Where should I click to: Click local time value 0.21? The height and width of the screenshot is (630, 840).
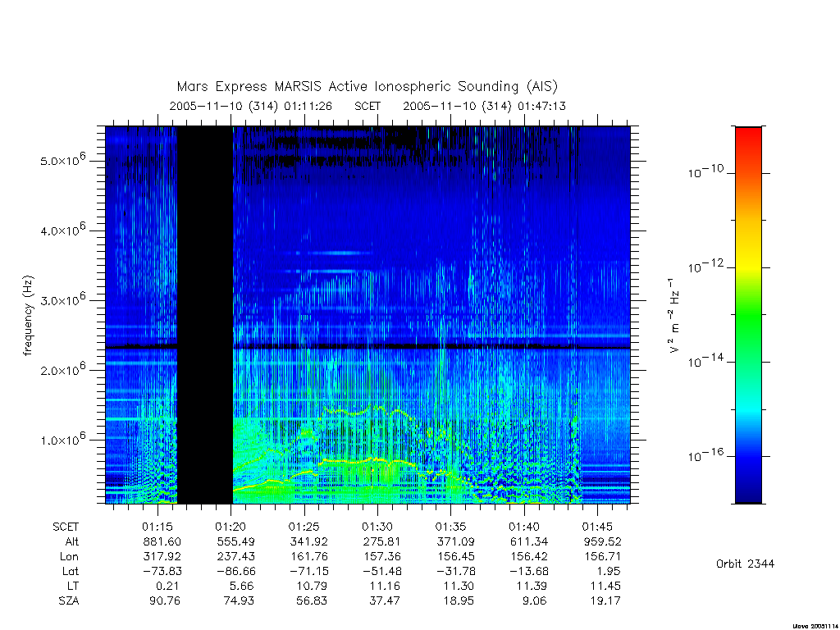click(167, 586)
